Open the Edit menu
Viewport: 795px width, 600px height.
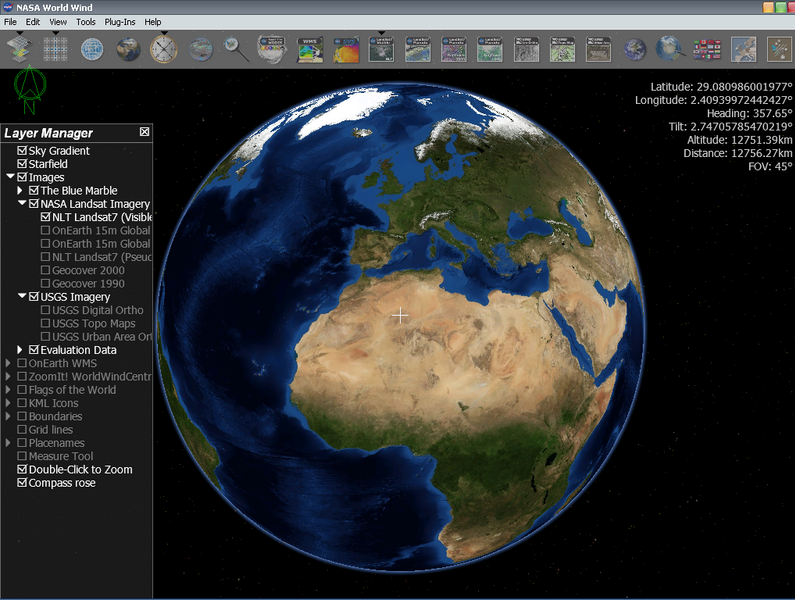pos(33,22)
